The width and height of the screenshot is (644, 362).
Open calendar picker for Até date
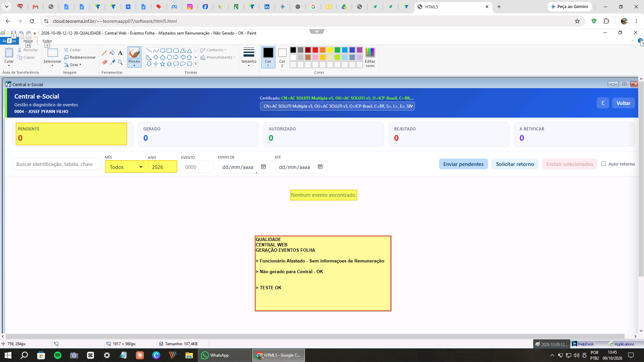[x=320, y=167]
